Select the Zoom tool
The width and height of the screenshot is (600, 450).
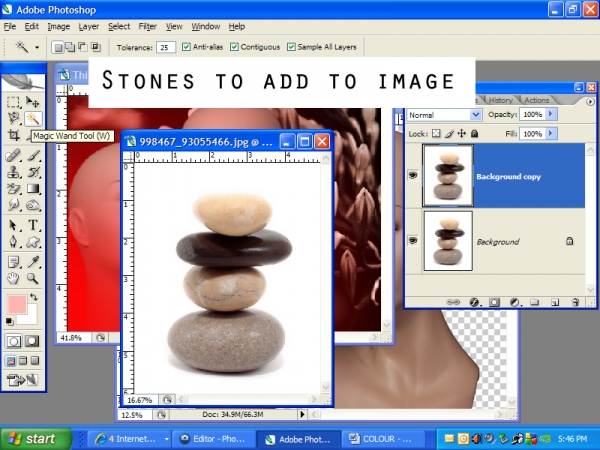pos(33,279)
